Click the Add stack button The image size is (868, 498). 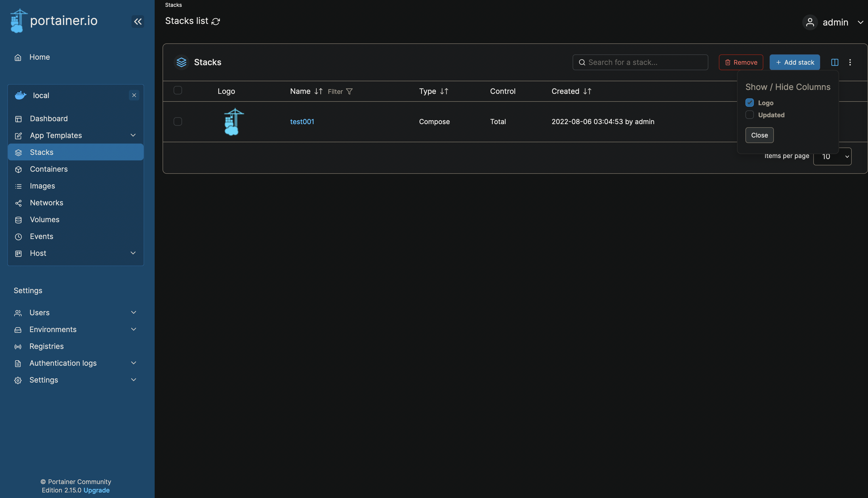[x=794, y=62]
